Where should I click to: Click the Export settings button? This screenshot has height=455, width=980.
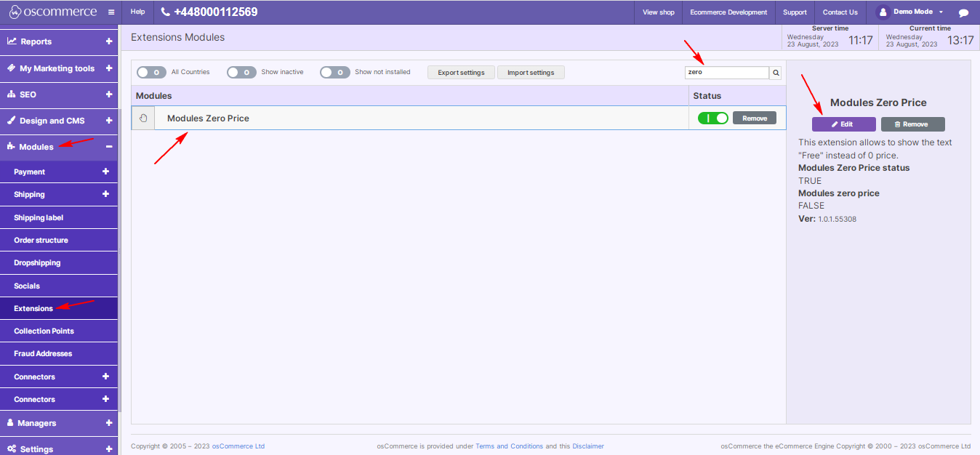point(461,73)
